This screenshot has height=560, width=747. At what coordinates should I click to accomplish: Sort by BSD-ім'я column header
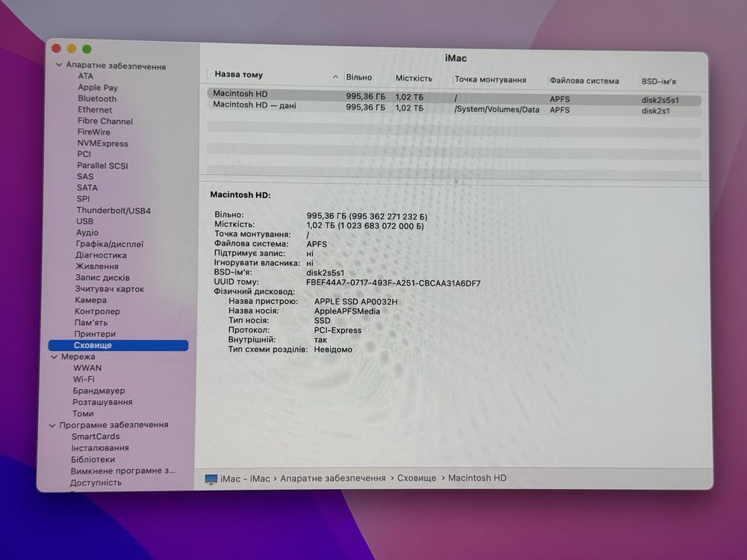[x=658, y=82]
